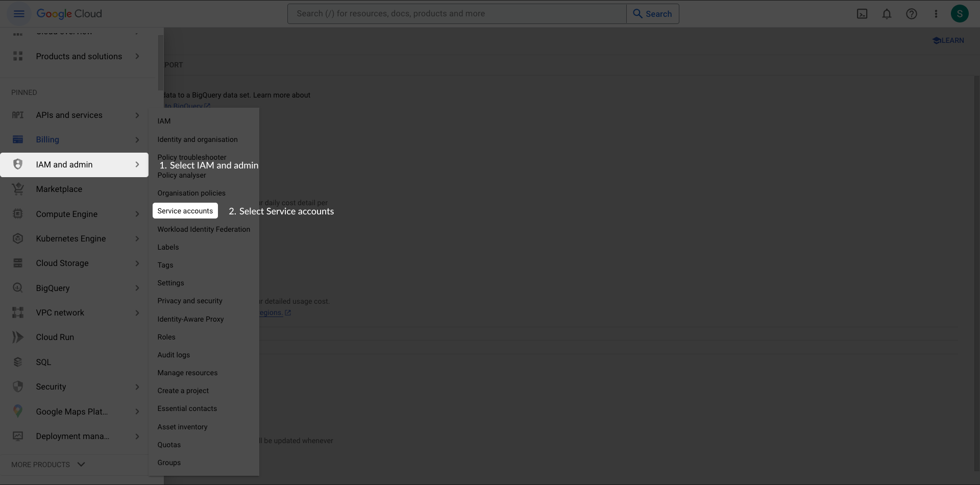This screenshot has width=980, height=485.
Task: Click the APIs and services API icon
Action: click(x=18, y=115)
